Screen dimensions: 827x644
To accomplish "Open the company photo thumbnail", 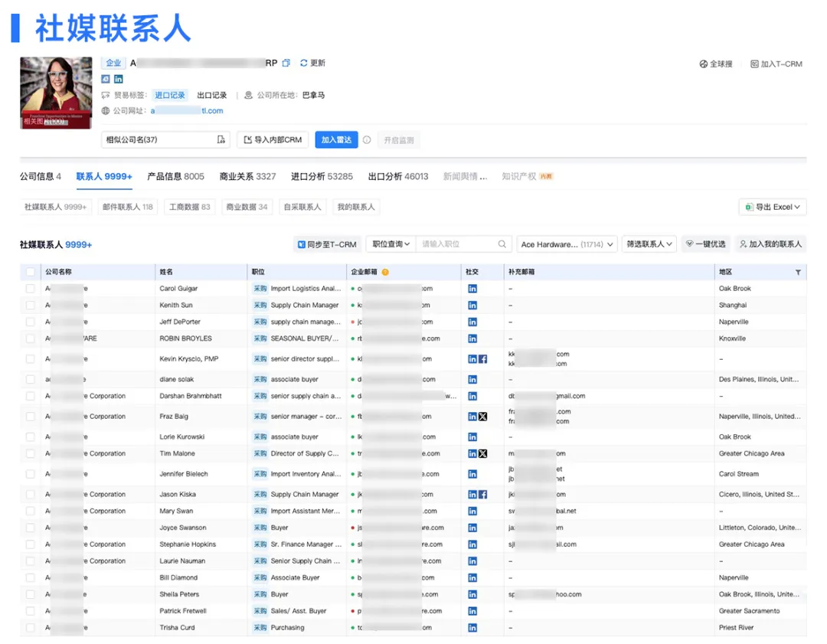I will click(56, 93).
